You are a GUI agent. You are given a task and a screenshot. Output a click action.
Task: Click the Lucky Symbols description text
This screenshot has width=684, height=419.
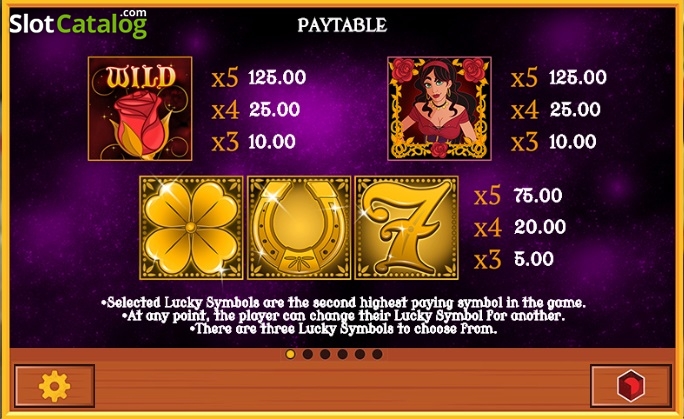(x=344, y=315)
